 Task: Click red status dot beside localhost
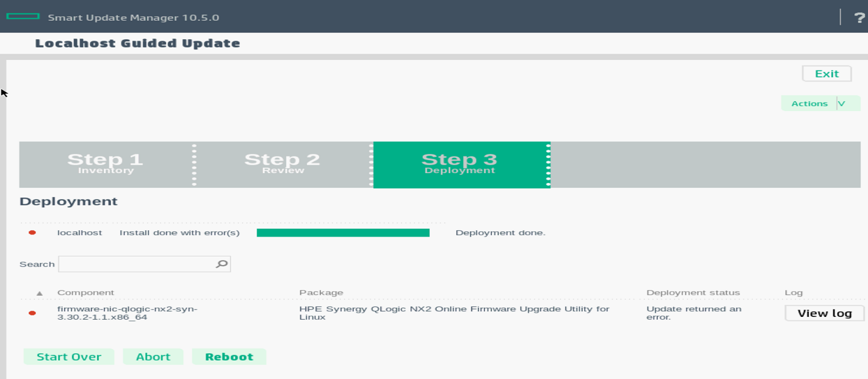click(32, 233)
